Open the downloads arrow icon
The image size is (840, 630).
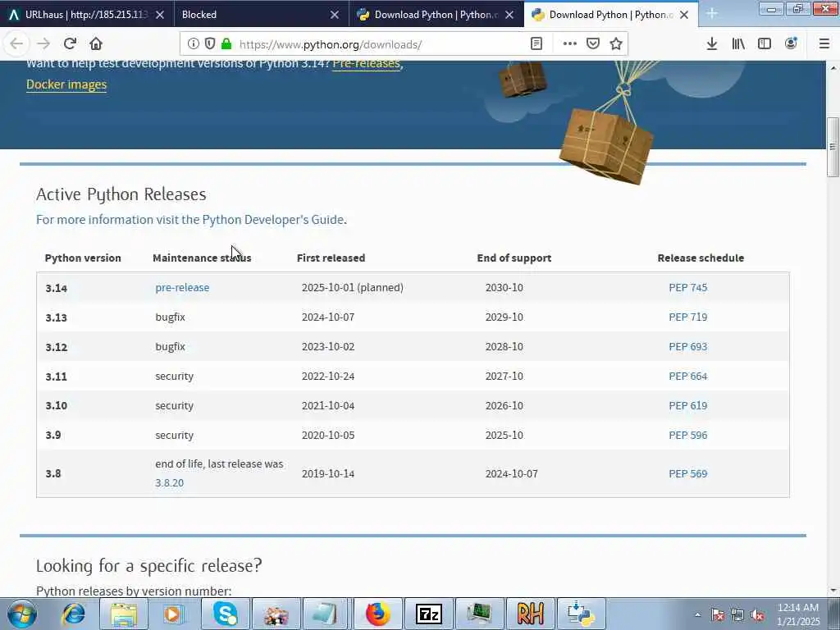point(712,44)
